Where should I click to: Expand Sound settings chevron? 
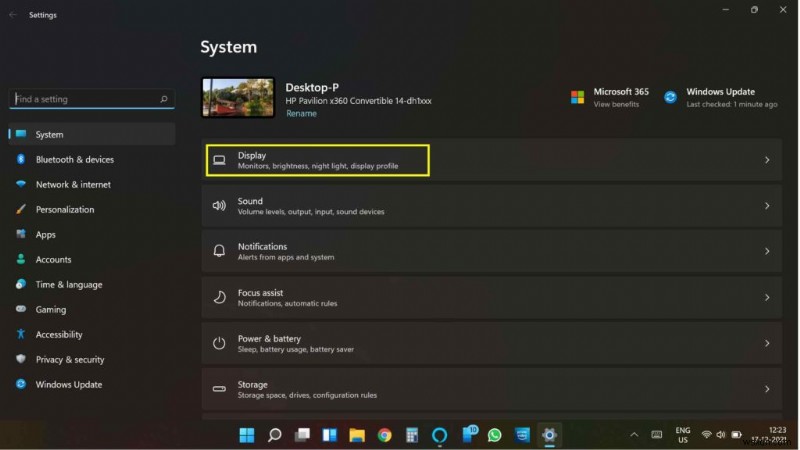click(x=767, y=206)
